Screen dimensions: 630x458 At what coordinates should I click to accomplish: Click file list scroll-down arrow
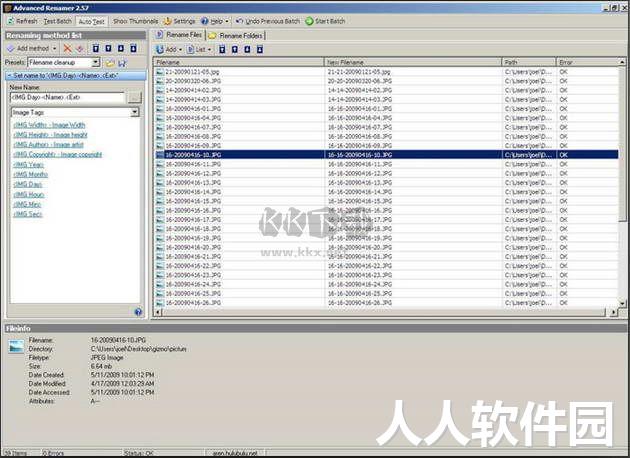tap(622, 303)
